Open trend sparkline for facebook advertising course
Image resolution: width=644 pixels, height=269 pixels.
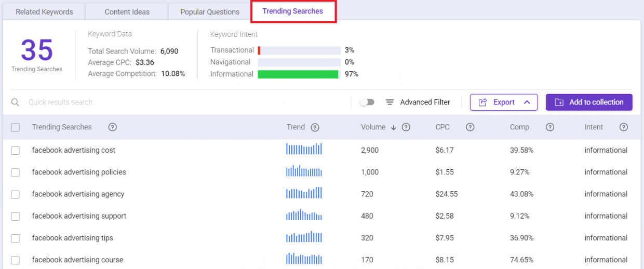click(304, 259)
